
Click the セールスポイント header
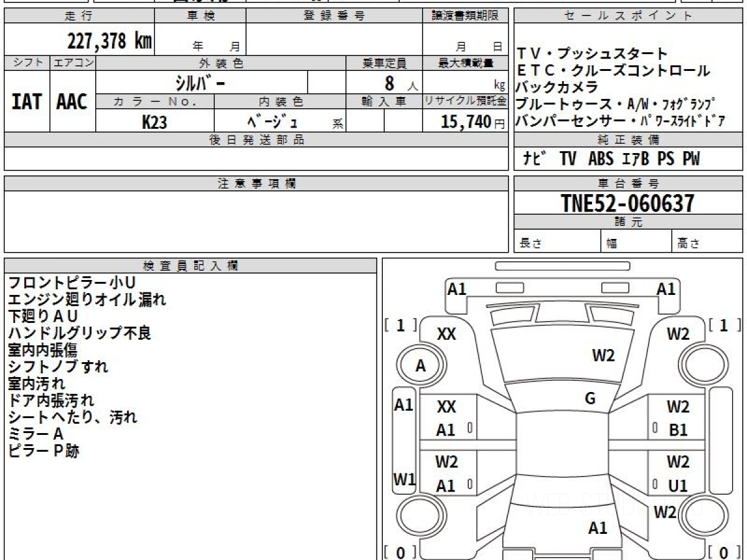pos(627,16)
